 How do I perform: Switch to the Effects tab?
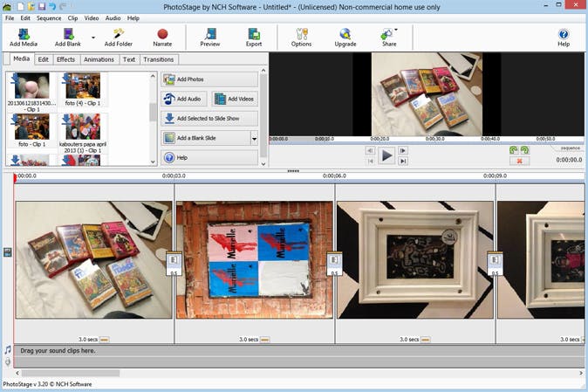(65, 59)
